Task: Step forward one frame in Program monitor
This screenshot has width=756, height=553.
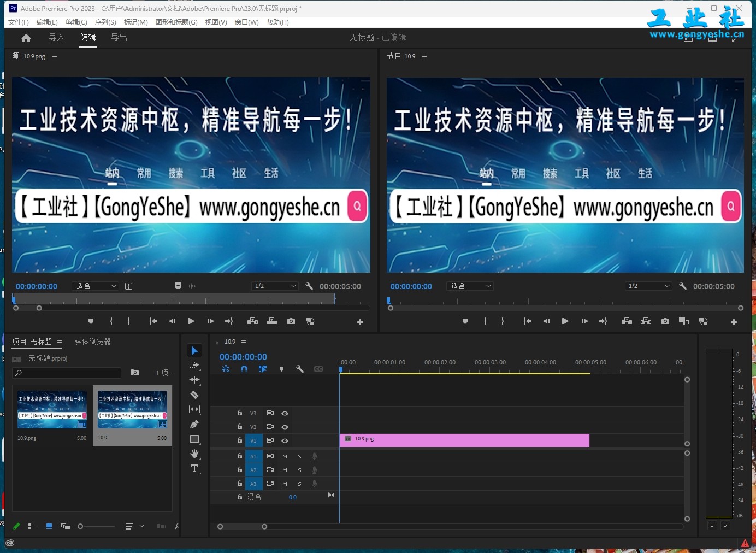Action: (584, 321)
